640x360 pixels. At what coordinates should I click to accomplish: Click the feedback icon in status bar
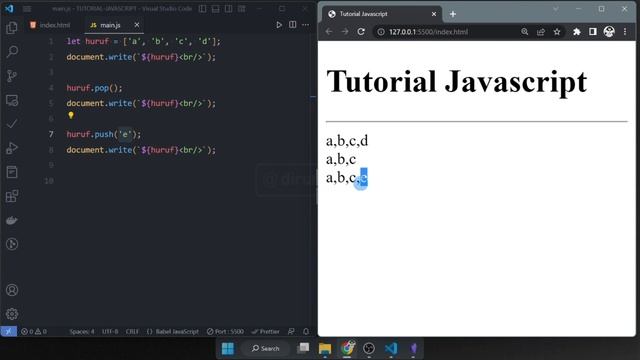pyautogui.click(x=291, y=331)
